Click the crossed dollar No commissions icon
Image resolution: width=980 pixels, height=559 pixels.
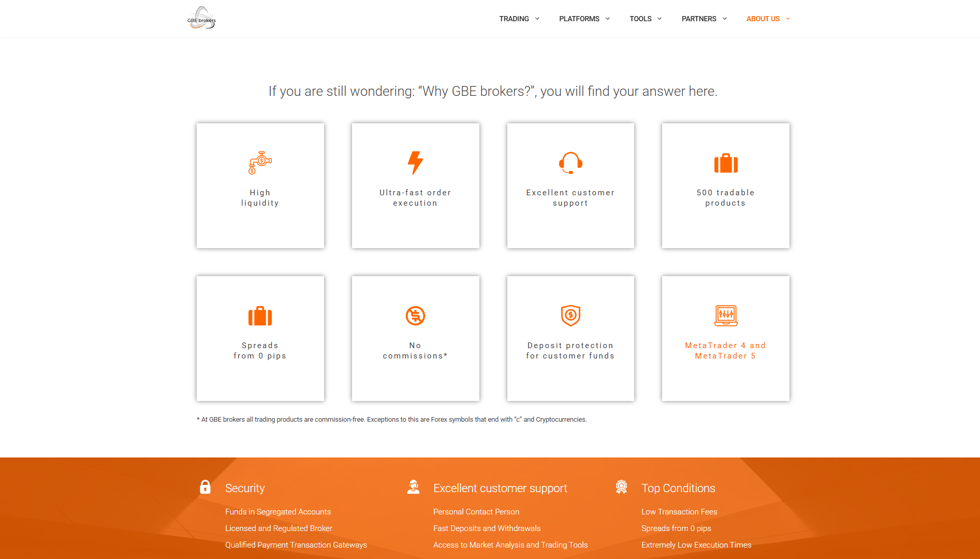[x=415, y=316]
